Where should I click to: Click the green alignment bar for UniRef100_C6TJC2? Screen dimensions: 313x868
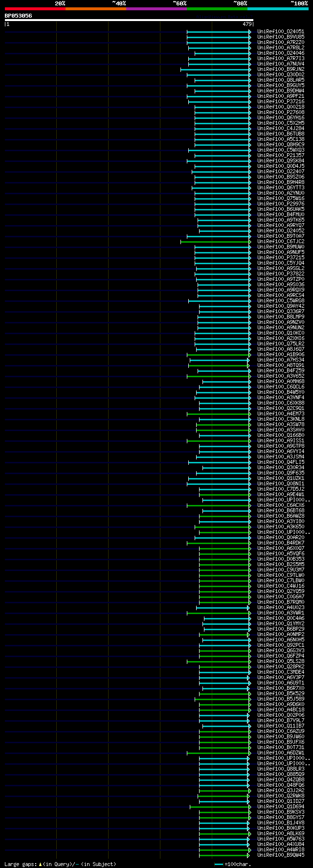[216, 241]
